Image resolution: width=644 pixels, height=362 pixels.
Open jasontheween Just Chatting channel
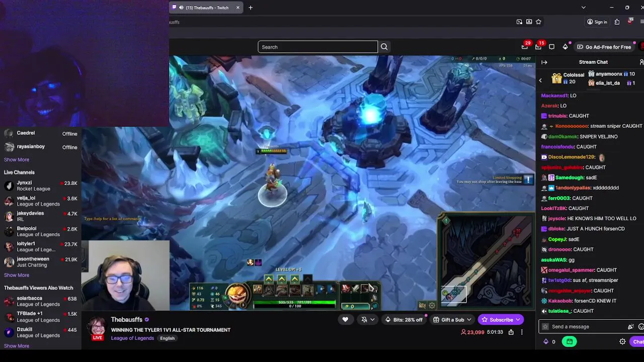click(40, 262)
